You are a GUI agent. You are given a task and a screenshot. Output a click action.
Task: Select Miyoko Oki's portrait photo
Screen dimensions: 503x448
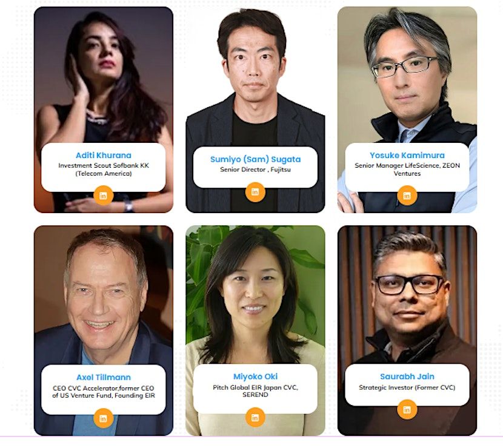(255, 295)
